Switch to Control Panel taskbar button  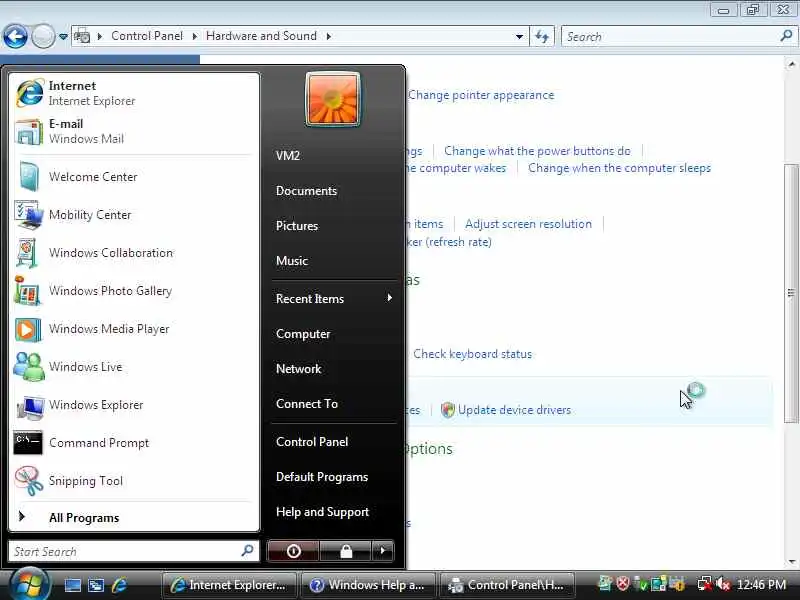(508, 585)
